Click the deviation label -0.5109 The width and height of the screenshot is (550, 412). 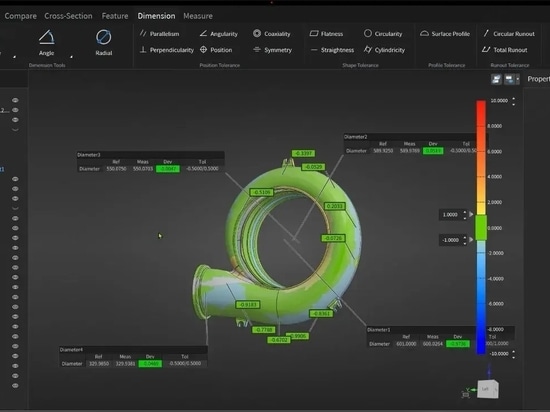pos(261,192)
